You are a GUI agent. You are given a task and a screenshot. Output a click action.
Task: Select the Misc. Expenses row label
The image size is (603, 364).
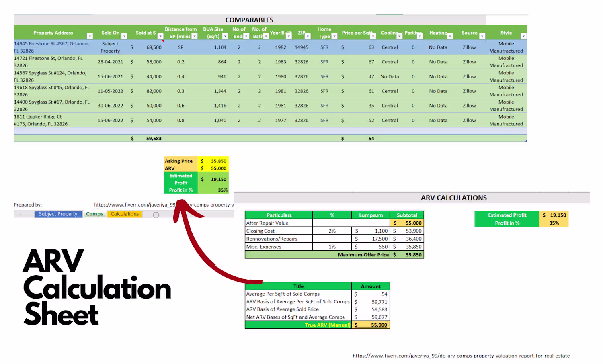tap(279, 247)
